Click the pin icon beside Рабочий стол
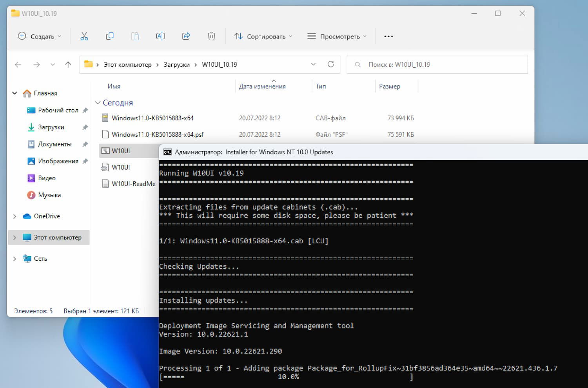Image resolution: width=588 pixels, height=388 pixels. (85, 110)
